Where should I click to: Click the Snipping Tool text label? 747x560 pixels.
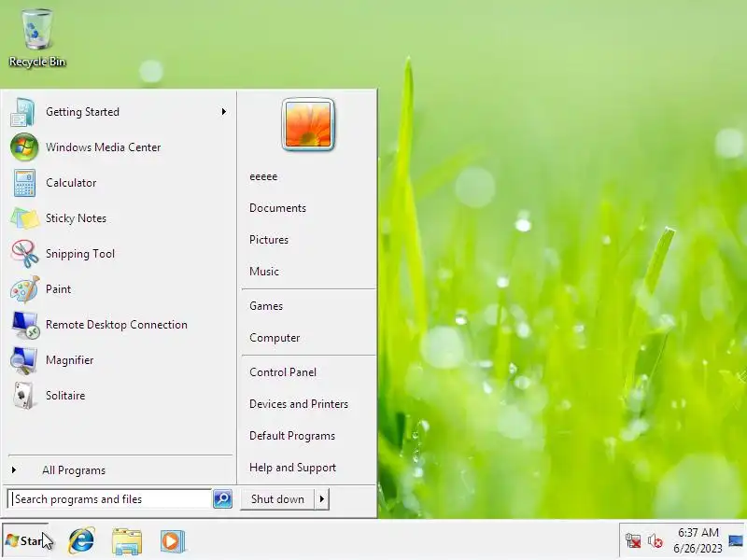click(x=80, y=253)
